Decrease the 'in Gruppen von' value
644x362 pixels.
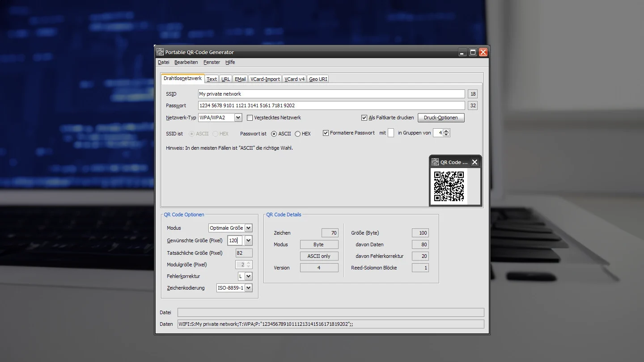click(446, 135)
